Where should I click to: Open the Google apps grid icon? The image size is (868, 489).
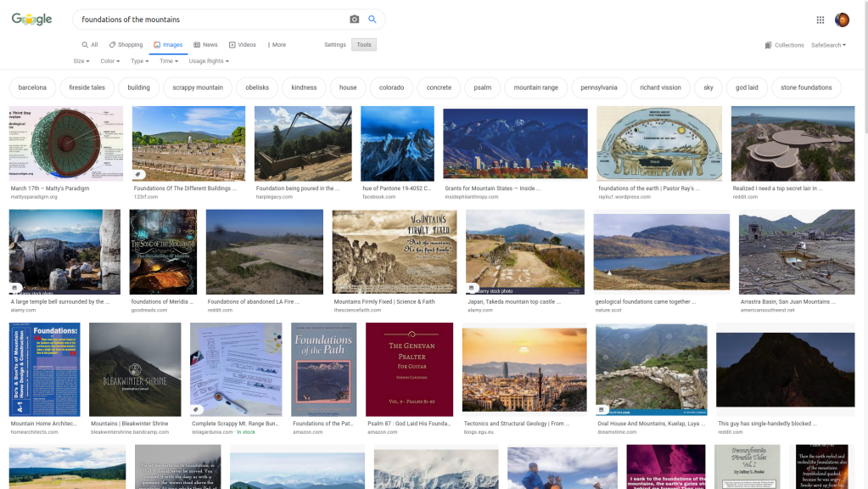pos(820,20)
